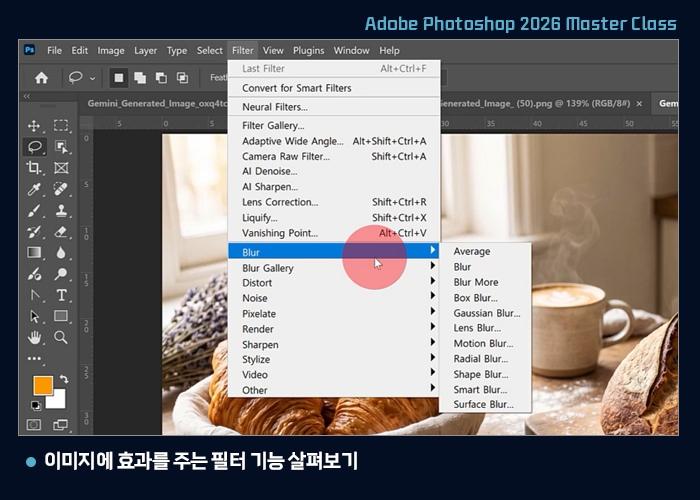Screen dimensions: 700x500
Task: Choose Add to Selection mode button
Action: point(140,78)
